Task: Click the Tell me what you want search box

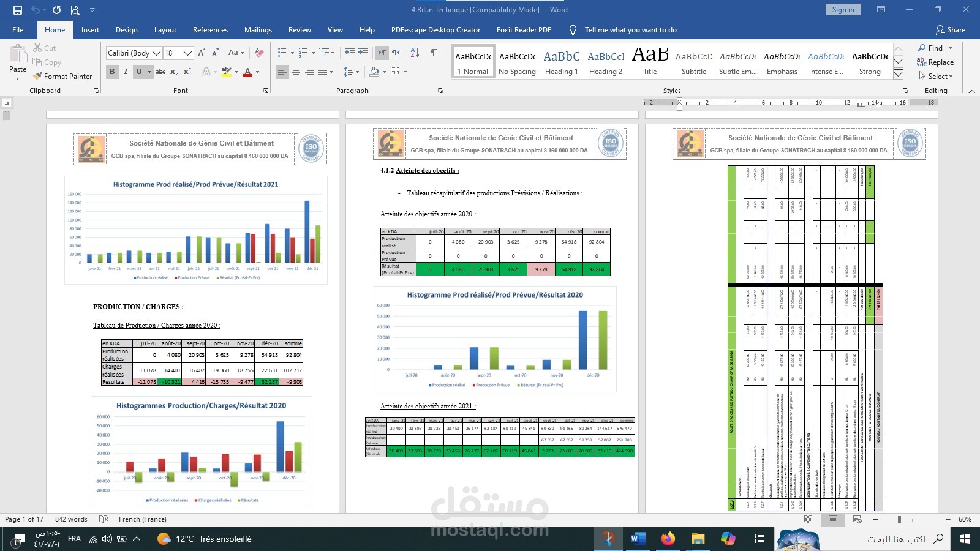Action: (x=630, y=30)
